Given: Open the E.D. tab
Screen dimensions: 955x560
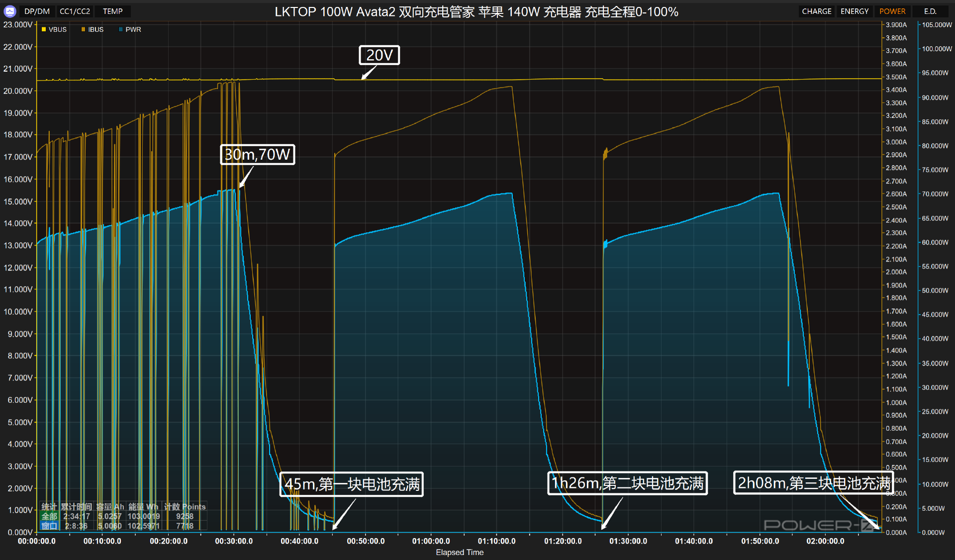Looking at the screenshot, I should click(930, 11).
